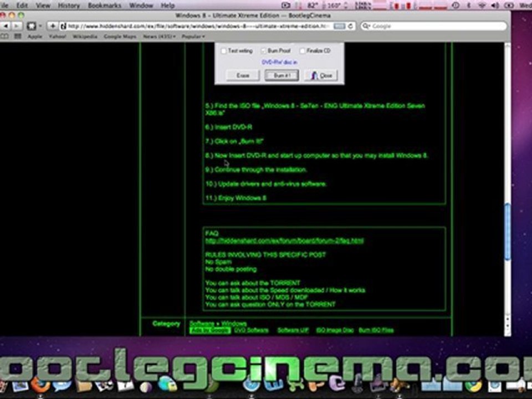Screen dimensions: 532x399
Task: Click the Close button in burn dialog
Action: pyautogui.click(x=321, y=75)
